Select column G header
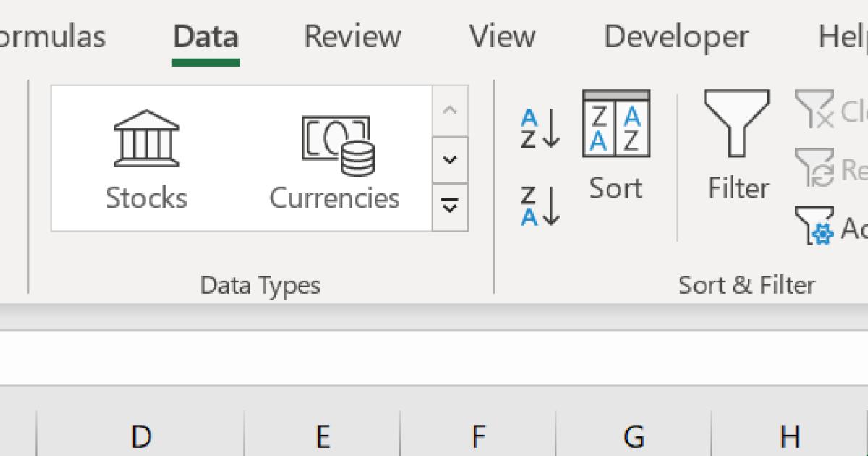Image resolution: width=868 pixels, height=456 pixels. [634, 436]
